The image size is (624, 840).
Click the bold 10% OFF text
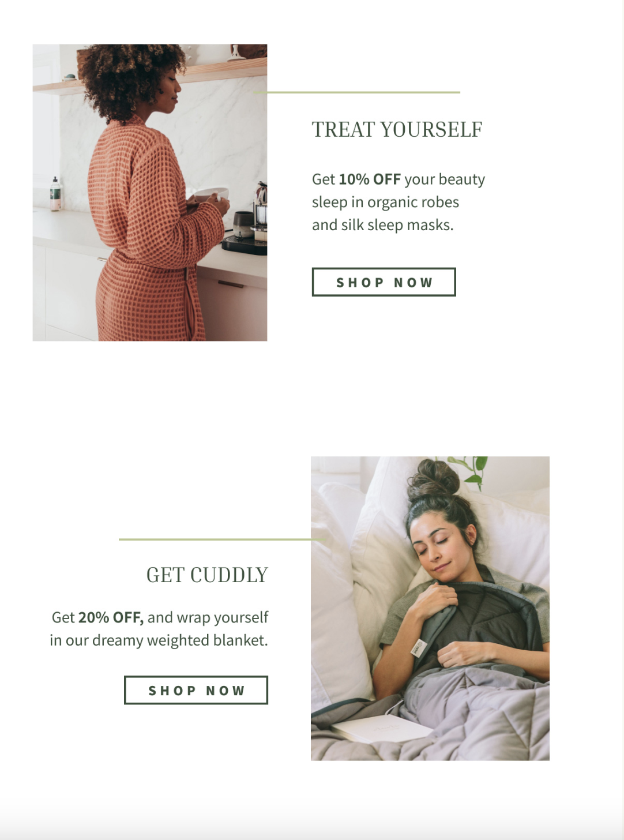[x=370, y=179]
